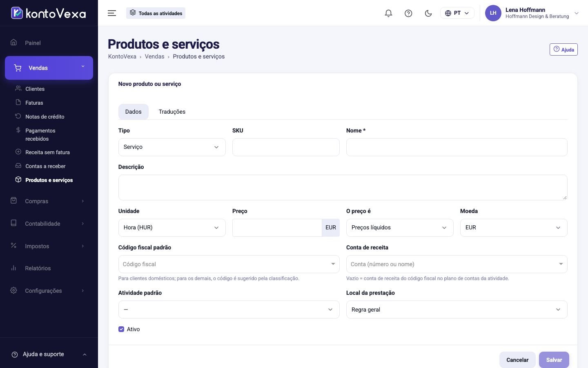Open the Atividade padrão dropdown

[x=229, y=310]
